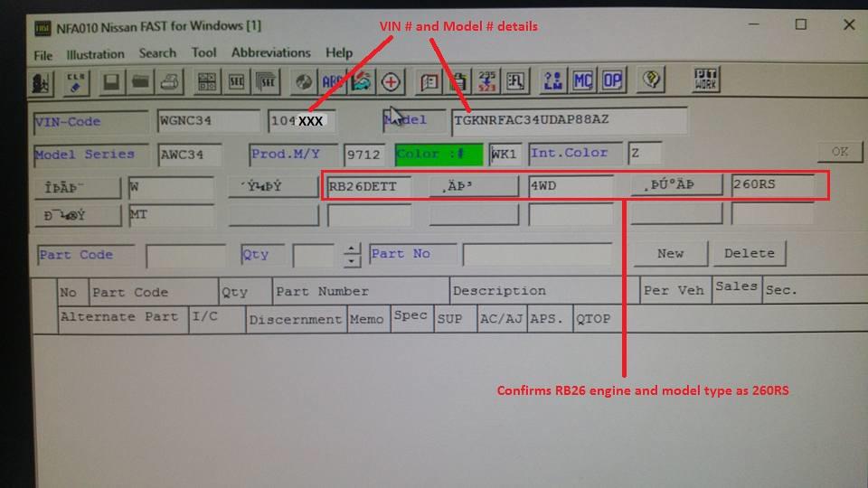Click the Int.Color field showing Z
The height and width of the screenshot is (488, 868).
[x=645, y=153]
